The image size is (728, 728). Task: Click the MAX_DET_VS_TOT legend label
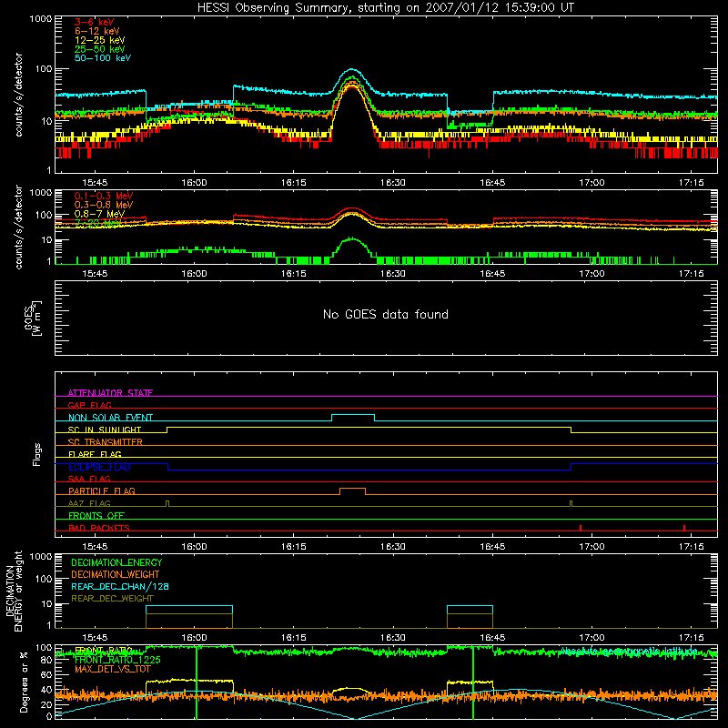tap(112, 669)
